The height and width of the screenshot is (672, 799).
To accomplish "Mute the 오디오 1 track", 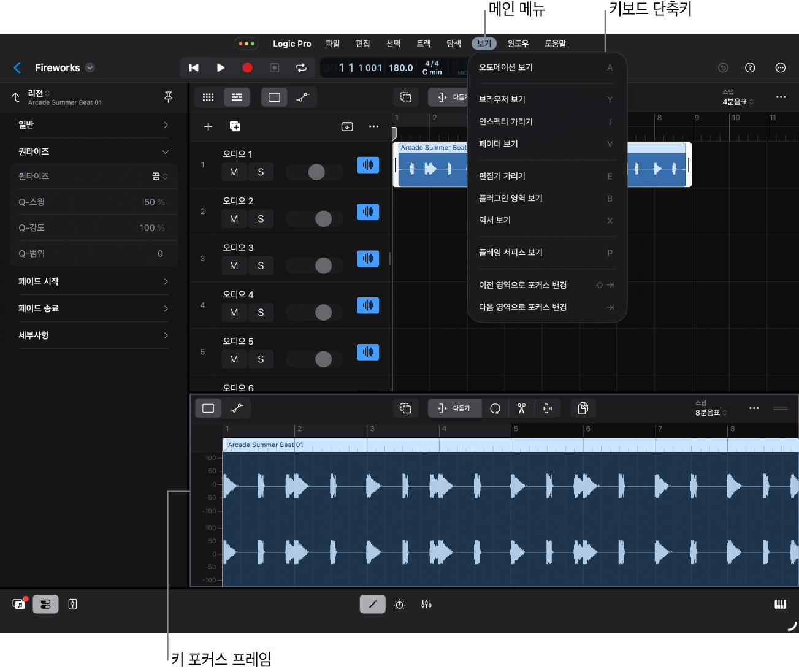I will tap(234, 172).
